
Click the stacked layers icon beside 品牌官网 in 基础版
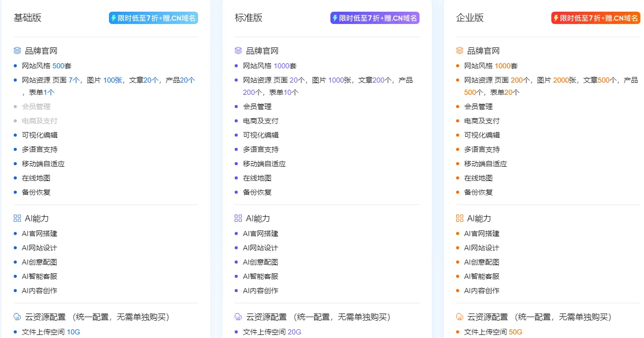coord(16,50)
